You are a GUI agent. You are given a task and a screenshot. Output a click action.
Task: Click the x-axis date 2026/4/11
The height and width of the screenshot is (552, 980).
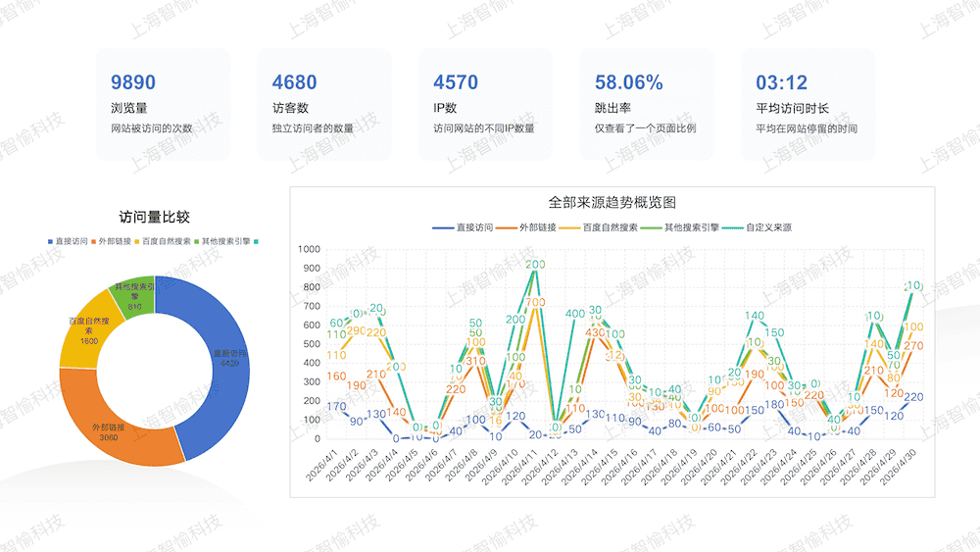pos(518,467)
